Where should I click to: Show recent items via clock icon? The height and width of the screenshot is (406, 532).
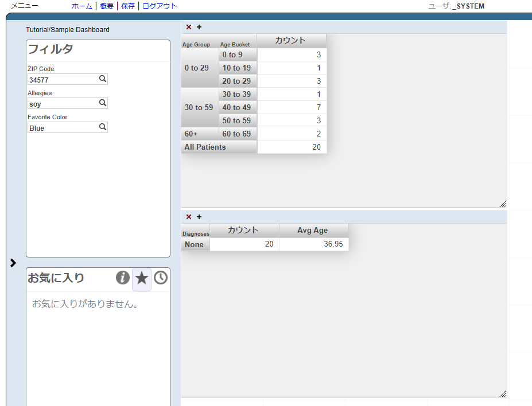click(x=161, y=278)
